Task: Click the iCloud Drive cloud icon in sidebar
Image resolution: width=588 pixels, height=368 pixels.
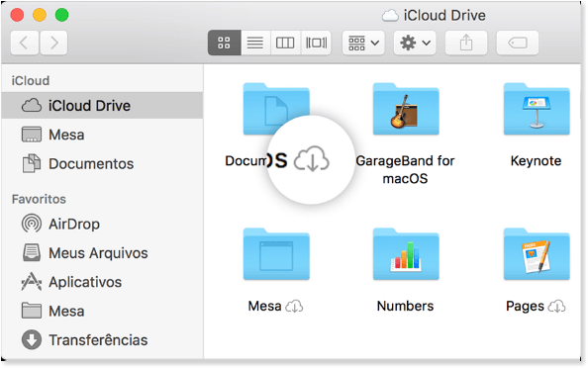Action: (x=32, y=106)
